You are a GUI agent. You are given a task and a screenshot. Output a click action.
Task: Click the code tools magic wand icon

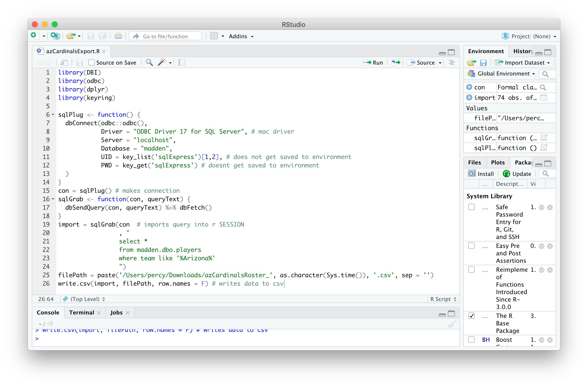coord(162,62)
